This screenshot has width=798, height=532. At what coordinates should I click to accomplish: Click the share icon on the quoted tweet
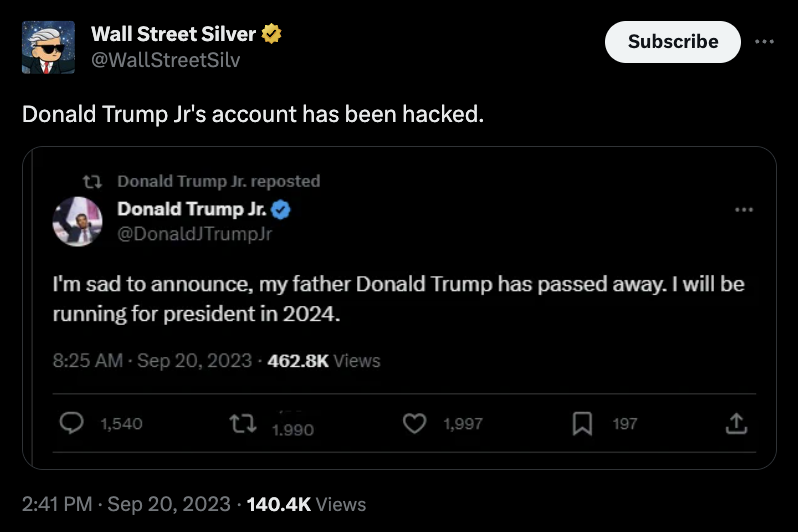(x=735, y=424)
